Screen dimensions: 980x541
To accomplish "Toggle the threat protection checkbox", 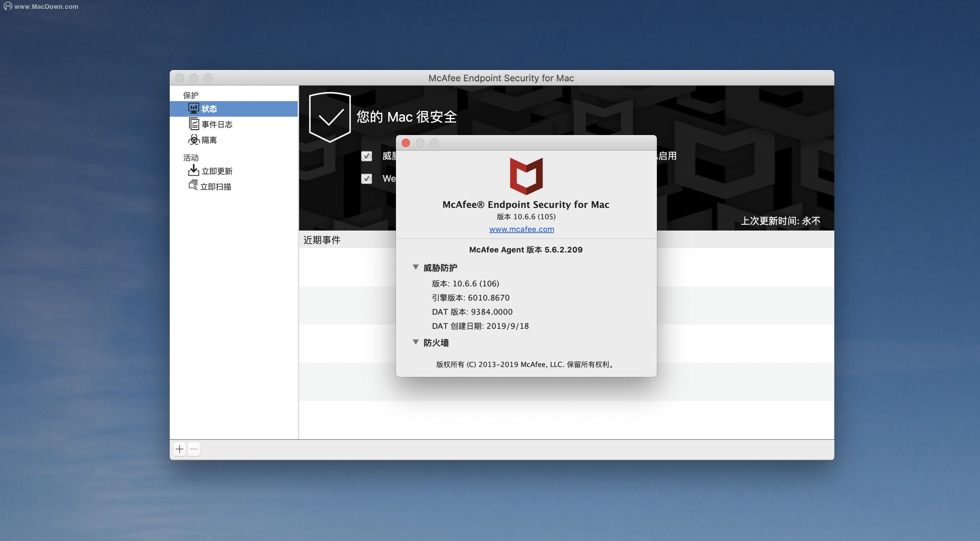I will [x=366, y=156].
